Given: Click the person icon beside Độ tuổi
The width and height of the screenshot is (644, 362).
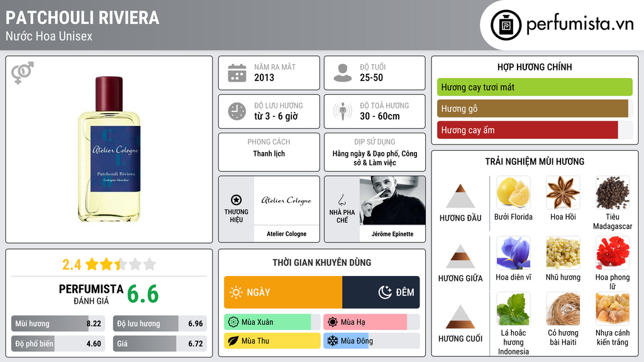Looking at the screenshot, I should click(x=343, y=73).
